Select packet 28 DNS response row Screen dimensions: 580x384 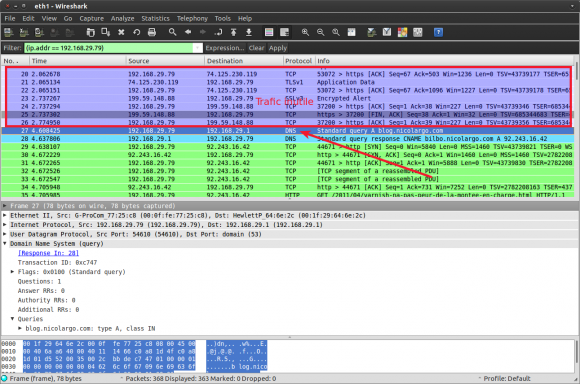[x=288, y=139]
